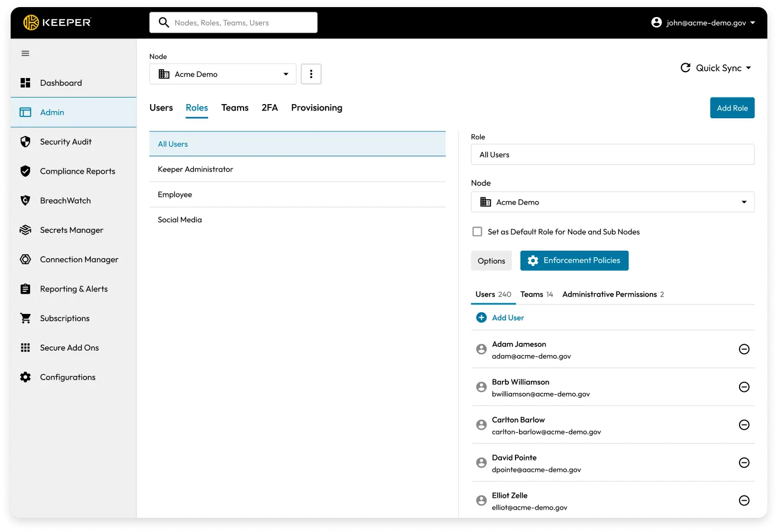This screenshot has width=778, height=532.
Task: Open the Provisioning tab
Action: tap(317, 108)
